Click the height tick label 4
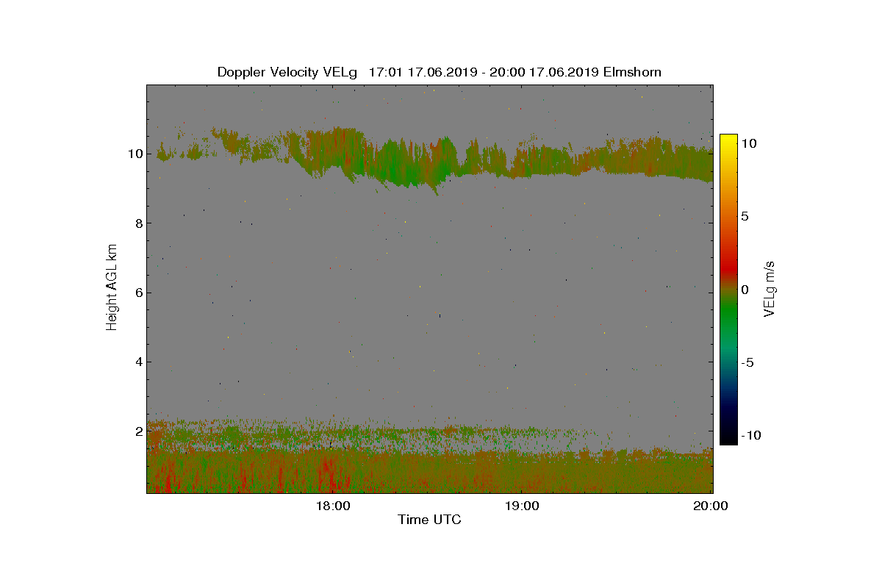The width and height of the screenshot is (882, 588). coord(139,362)
